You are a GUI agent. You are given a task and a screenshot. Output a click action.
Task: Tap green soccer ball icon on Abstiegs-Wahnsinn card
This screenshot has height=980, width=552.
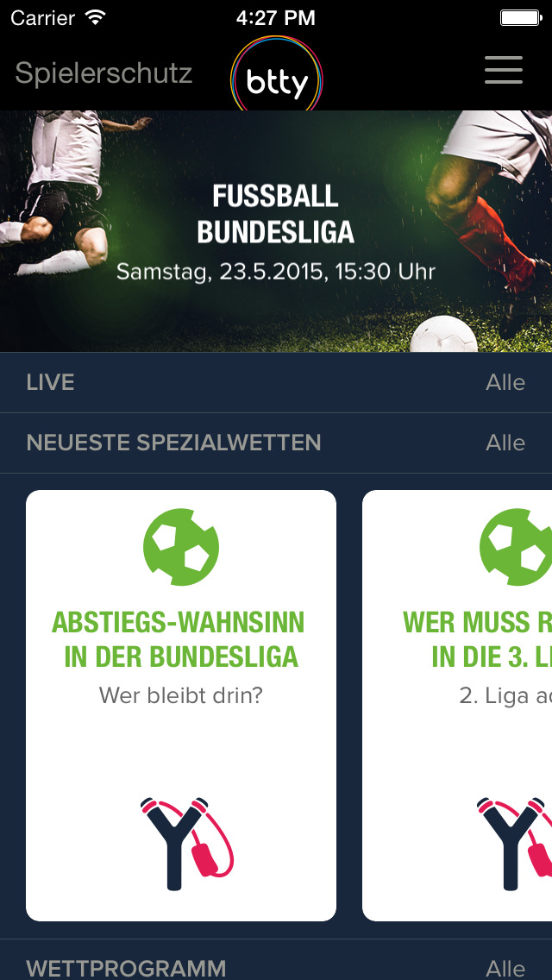point(180,547)
